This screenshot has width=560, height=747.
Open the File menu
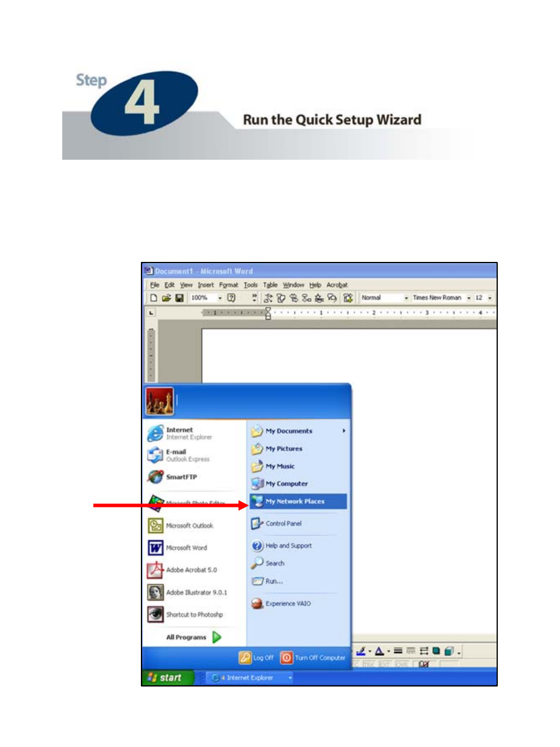pyautogui.click(x=155, y=285)
